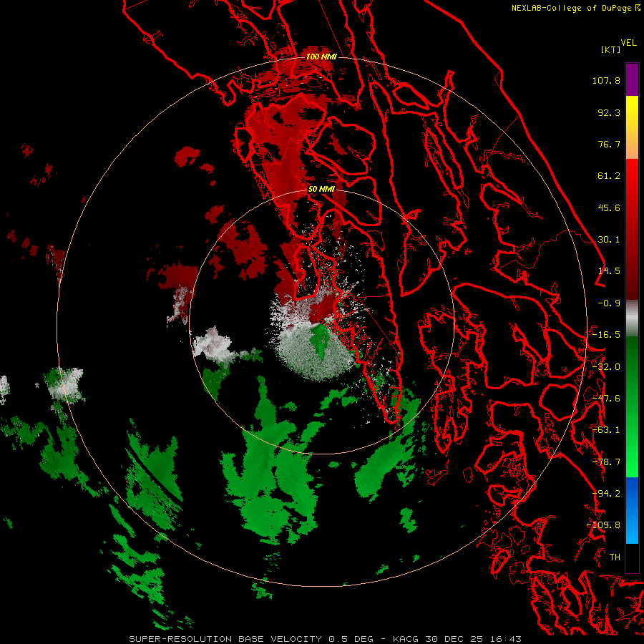Click the TH label on the color bar
Viewport: 644px width, 644px height.
tap(615, 557)
